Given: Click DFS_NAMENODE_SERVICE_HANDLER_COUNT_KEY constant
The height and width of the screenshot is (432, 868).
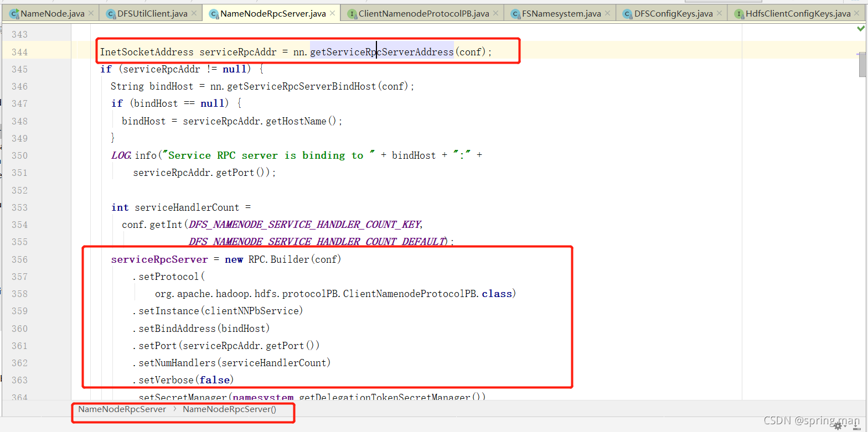Looking at the screenshot, I should [305, 225].
